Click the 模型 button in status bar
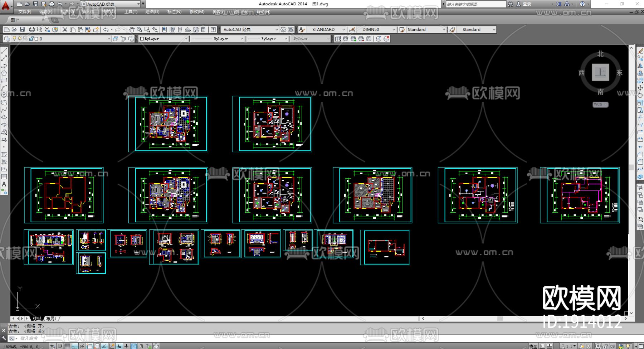644x349 pixels. (x=533, y=346)
